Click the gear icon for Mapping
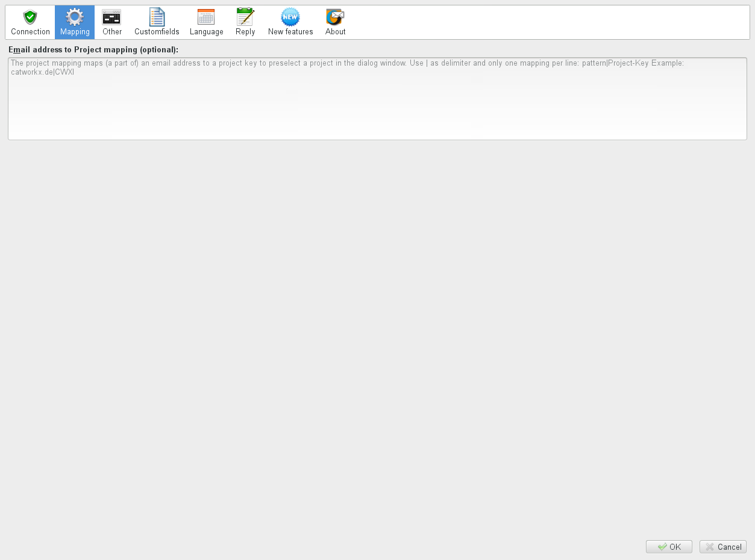The image size is (755, 560). pyautogui.click(x=75, y=17)
